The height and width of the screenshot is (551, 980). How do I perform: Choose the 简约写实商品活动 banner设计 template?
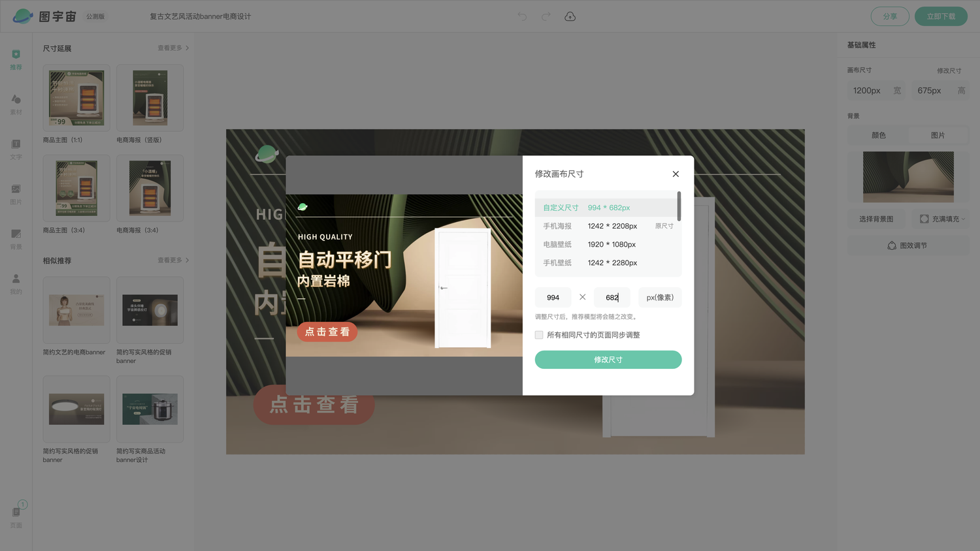click(150, 409)
